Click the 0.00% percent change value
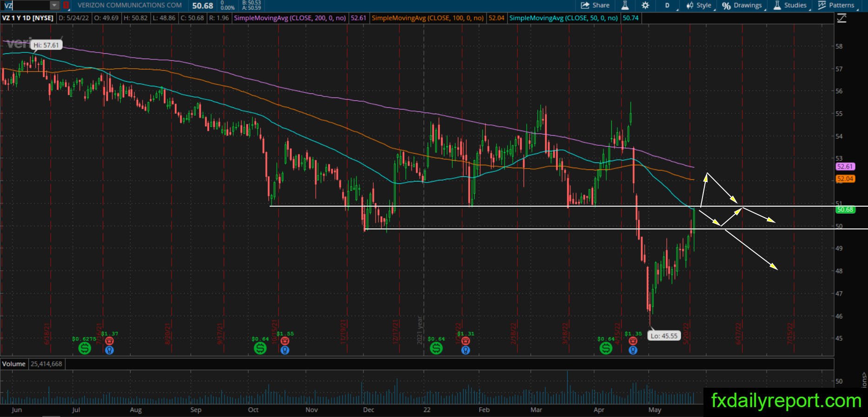The height and width of the screenshot is (417, 868). (227, 8)
